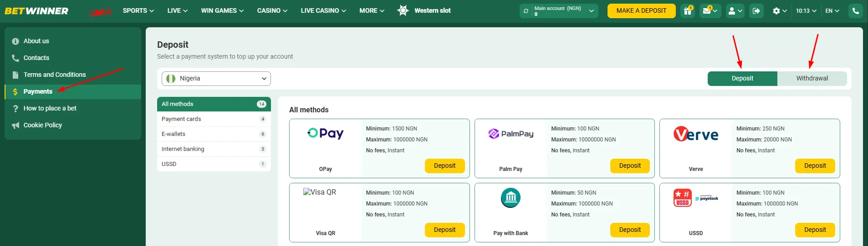Click the USSD paystack logo
This screenshot has height=246, width=868.
point(696,198)
